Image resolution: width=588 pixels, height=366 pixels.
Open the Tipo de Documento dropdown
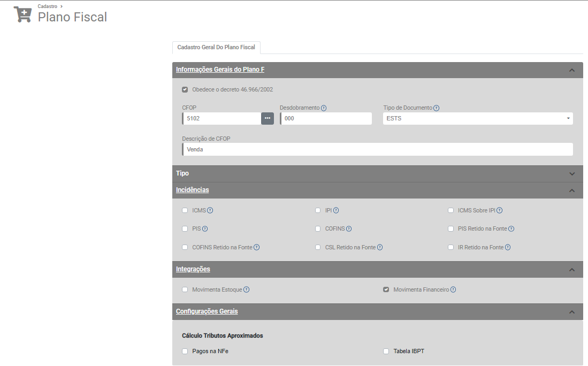[477, 118]
